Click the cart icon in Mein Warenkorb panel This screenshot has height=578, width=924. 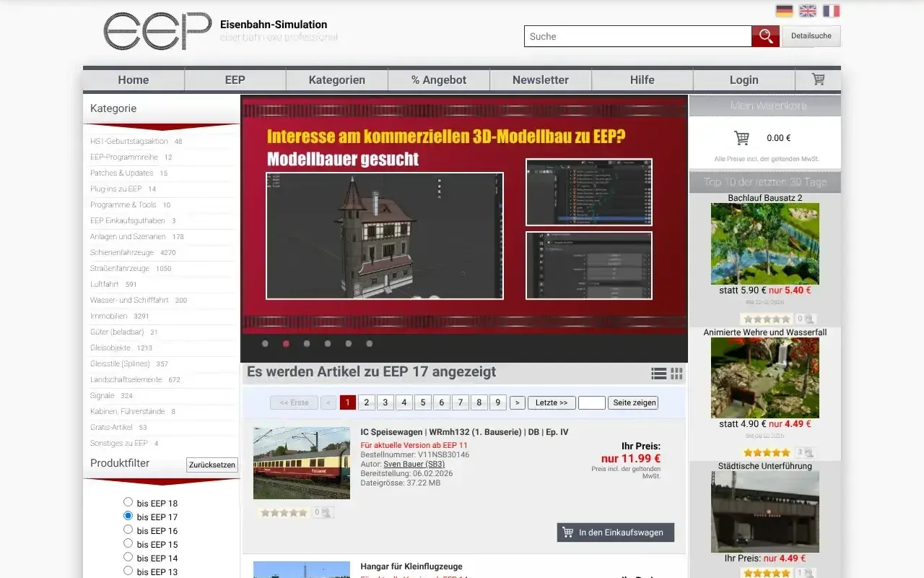coord(741,137)
